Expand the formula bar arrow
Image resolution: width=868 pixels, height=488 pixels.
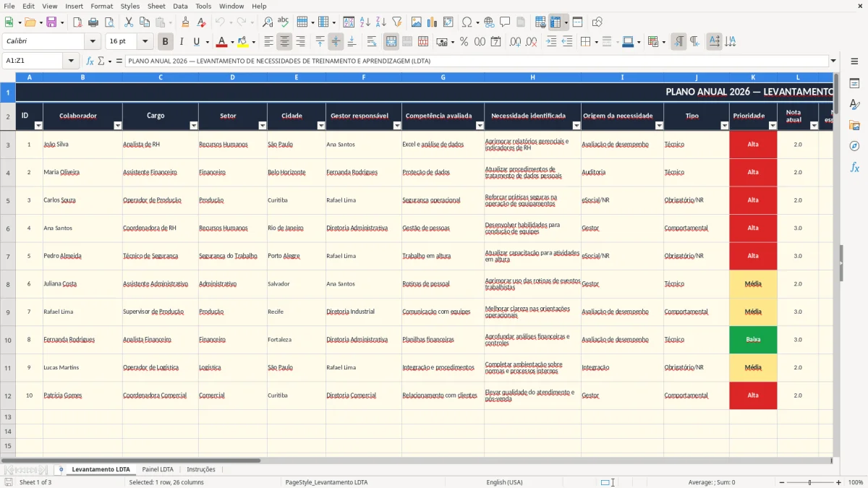(833, 61)
